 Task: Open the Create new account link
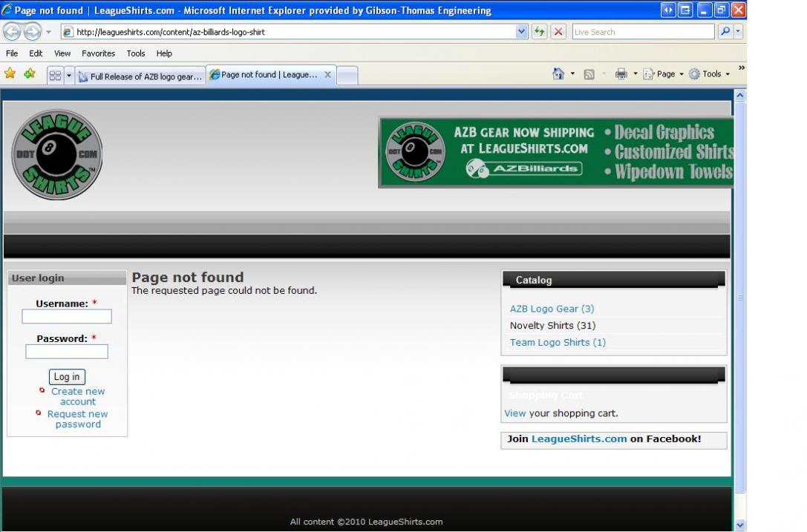point(78,397)
